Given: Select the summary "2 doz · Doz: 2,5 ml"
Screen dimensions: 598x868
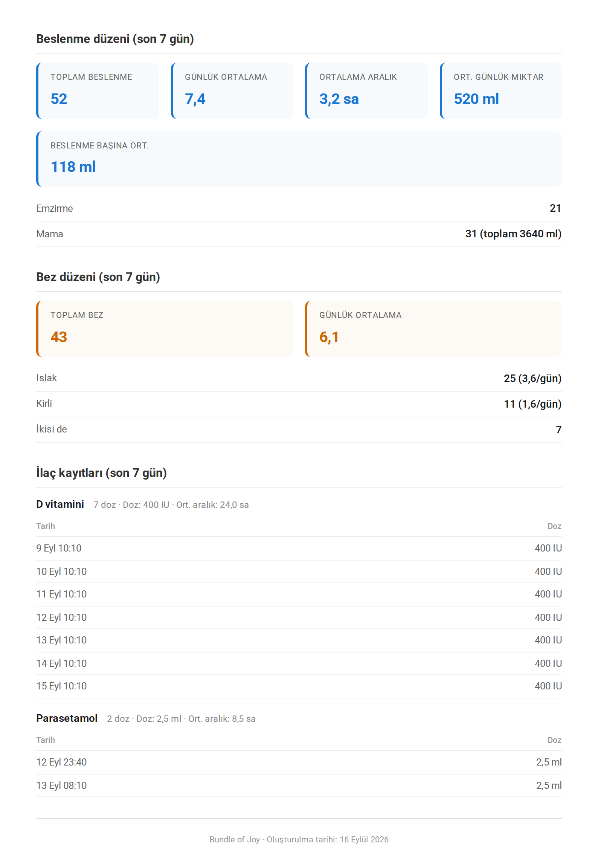Looking at the screenshot, I should point(144,719).
